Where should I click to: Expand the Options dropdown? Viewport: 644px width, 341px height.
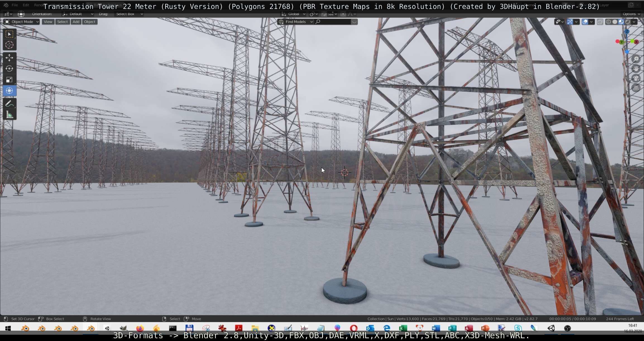631,14
